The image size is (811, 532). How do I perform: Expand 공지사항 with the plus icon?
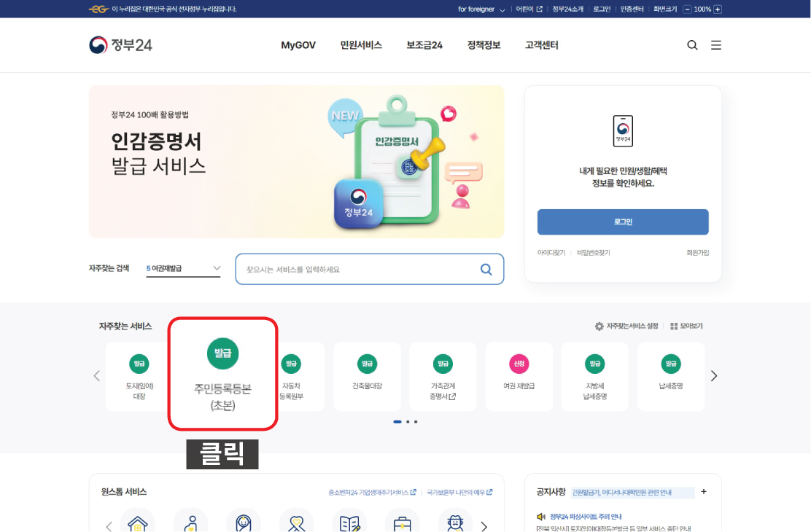[703, 492]
